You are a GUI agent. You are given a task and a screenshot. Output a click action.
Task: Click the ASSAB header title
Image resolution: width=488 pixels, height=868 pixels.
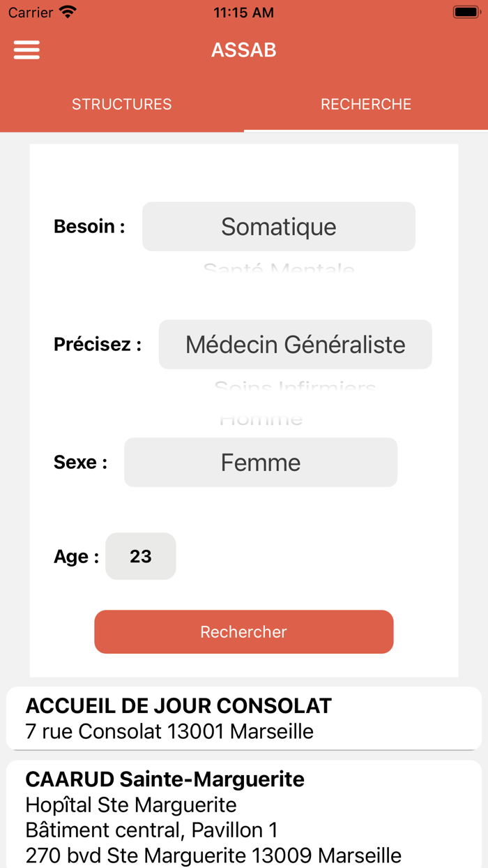pos(244,50)
